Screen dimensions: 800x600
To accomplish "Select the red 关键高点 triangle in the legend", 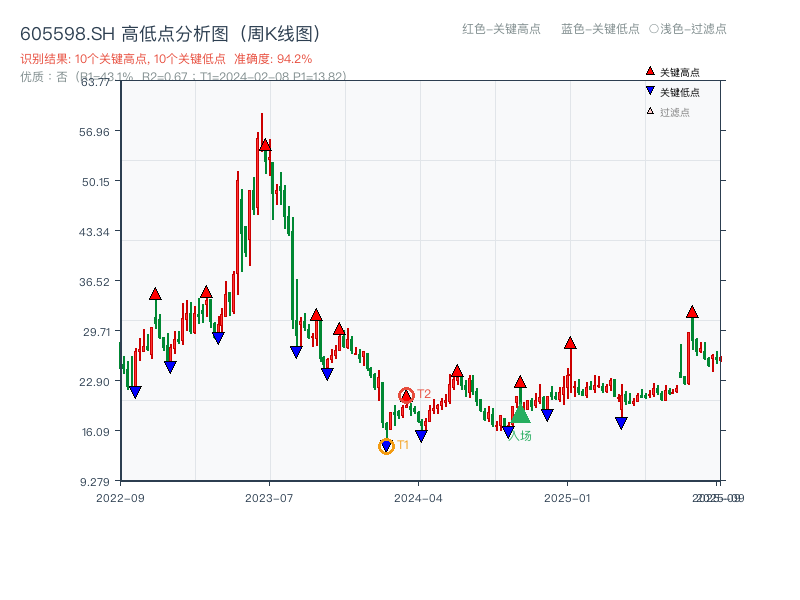I will coord(648,70).
